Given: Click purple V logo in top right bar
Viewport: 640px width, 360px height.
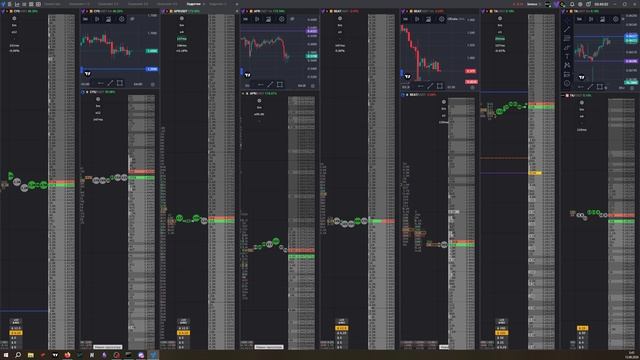Looking at the screenshot, I should [x=556, y=4].
